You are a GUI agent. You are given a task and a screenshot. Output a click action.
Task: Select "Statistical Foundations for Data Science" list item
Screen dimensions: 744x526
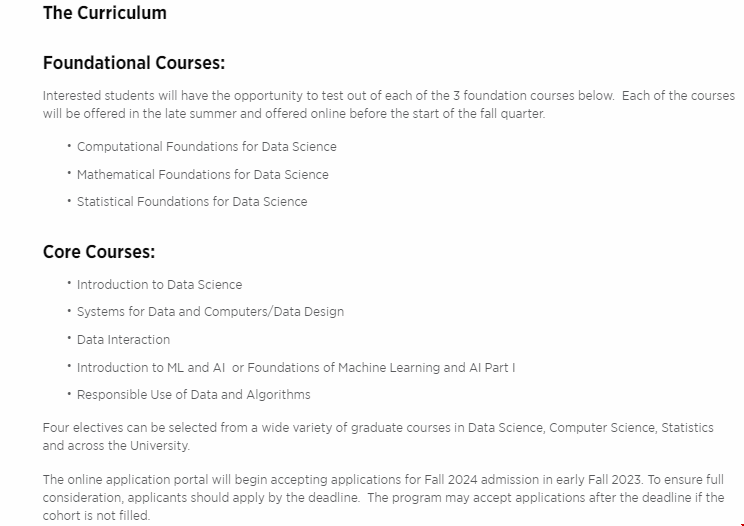click(x=192, y=201)
